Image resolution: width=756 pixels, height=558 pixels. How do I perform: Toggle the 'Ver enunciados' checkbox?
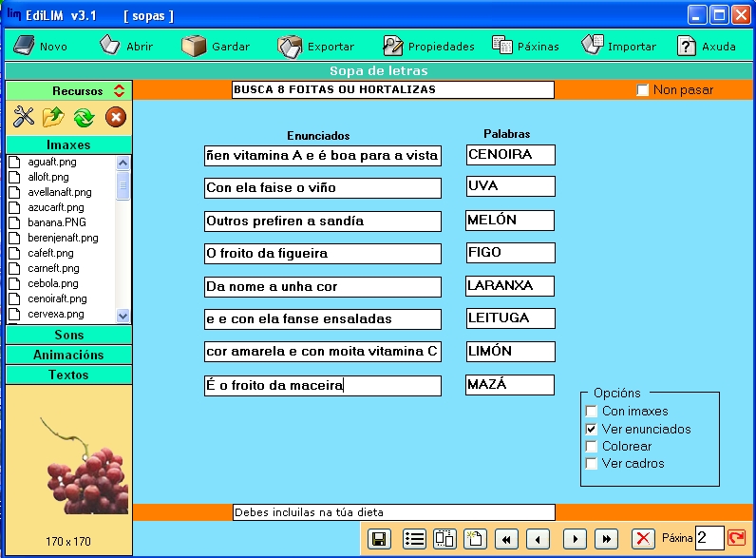[592, 430]
